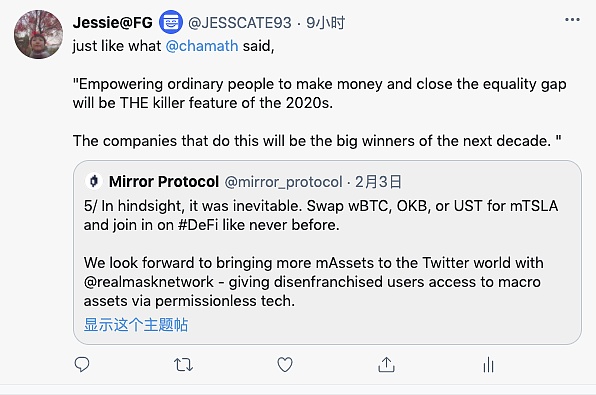View tweet analytics with the bar chart icon
The image size is (596, 395).
coord(488,365)
